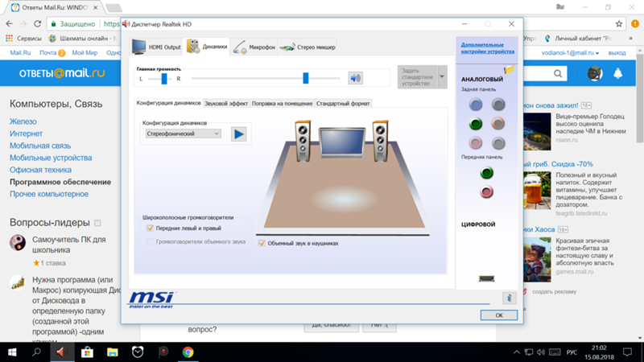Screen dimensions: 644x362
Task: Click the L-R balance slider handle
Action: pyautogui.click(x=164, y=78)
